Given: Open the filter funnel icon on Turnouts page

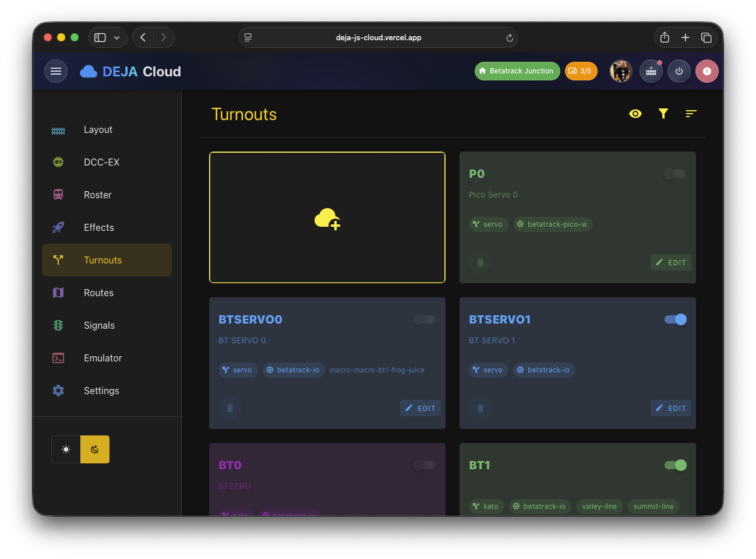Looking at the screenshot, I should pyautogui.click(x=663, y=114).
